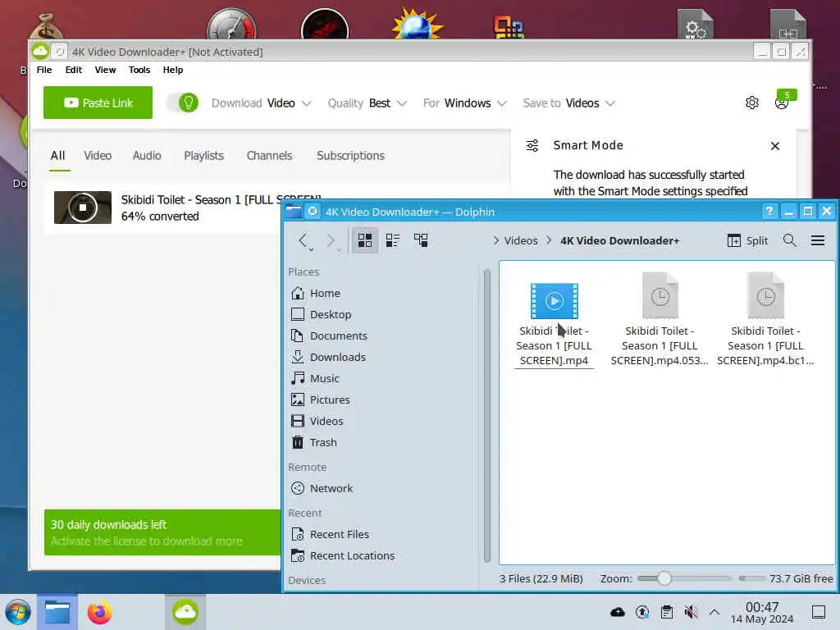The width and height of the screenshot is (840, 630).
Task: Switch to the Subscriptions tab
Action: pyautogui.click(x=350, y=156)
